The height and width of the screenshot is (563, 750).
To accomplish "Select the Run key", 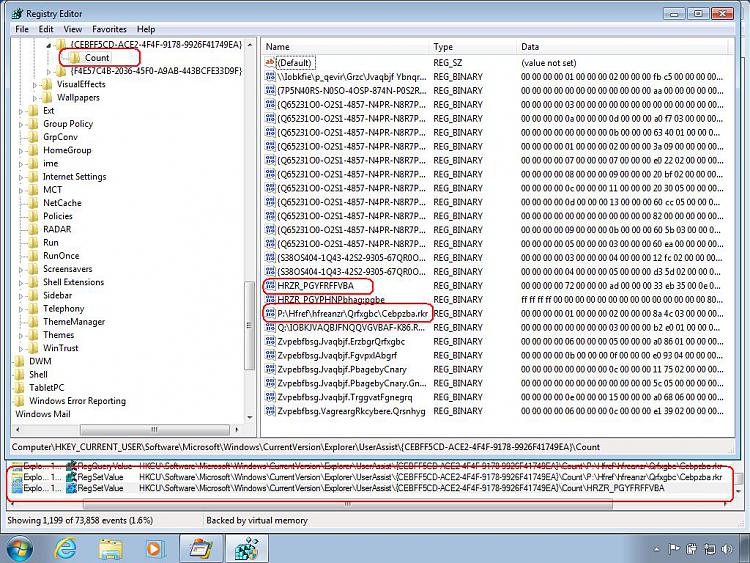I will tap(51, 243).
